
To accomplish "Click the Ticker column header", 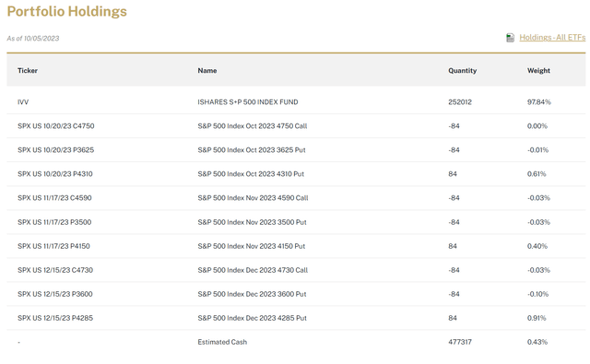I will [28, 70].
